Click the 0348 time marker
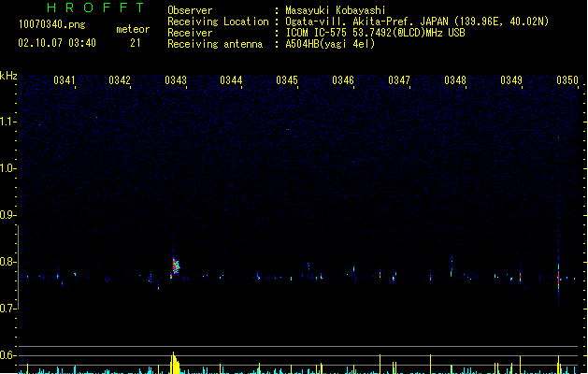The width and height of the screenshot is (588, 374). tap(455, 80)
